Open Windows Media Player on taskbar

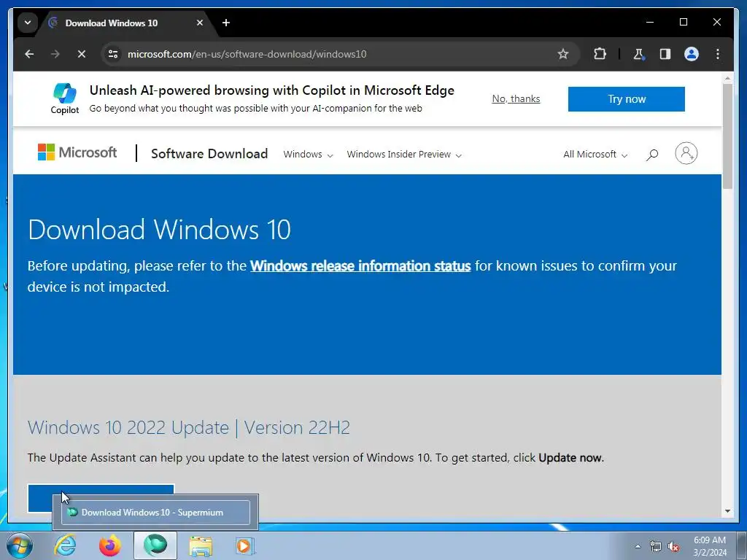[246, 545]
